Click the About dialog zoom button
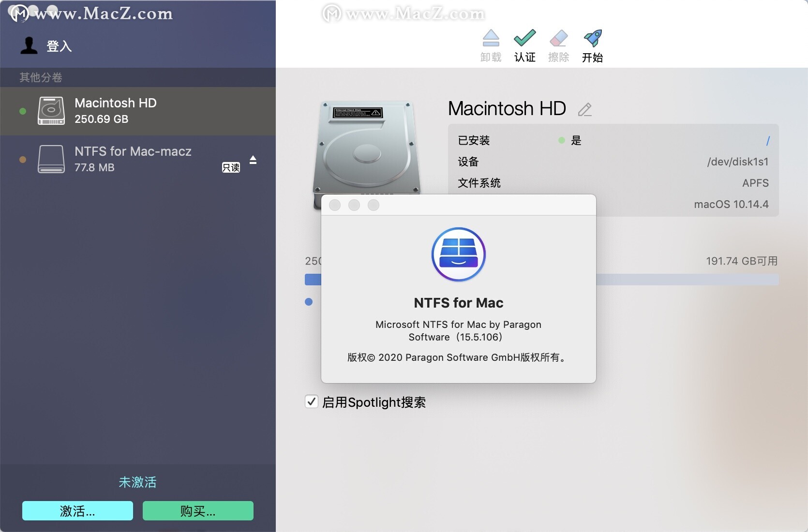The height and width of the screenshot is (532, 808). 374,205
